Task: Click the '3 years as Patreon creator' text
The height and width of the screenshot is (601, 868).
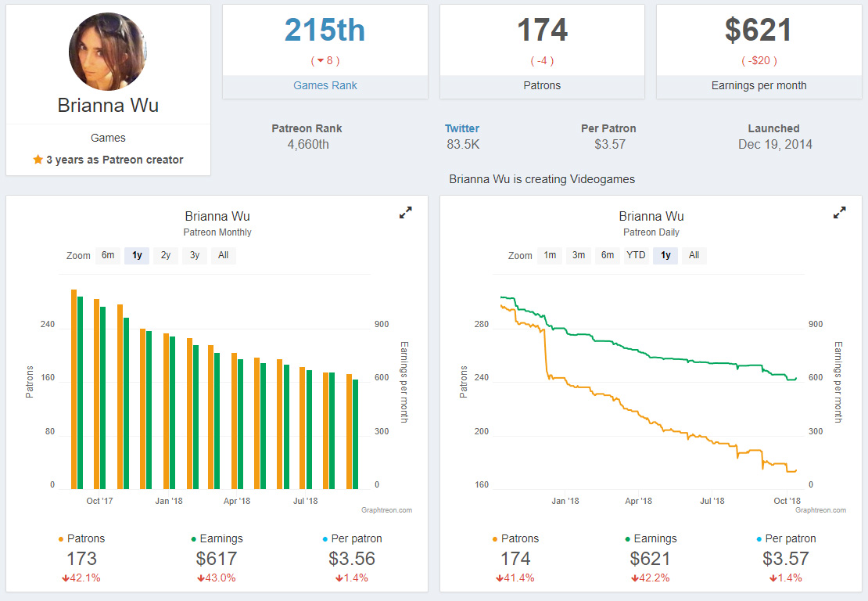Action: pos(115,160)
